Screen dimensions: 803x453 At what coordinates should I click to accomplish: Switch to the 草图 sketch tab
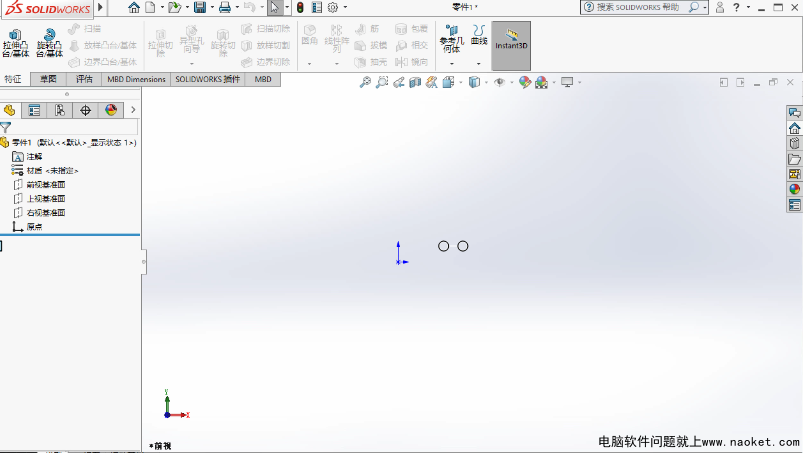[48, 79]
